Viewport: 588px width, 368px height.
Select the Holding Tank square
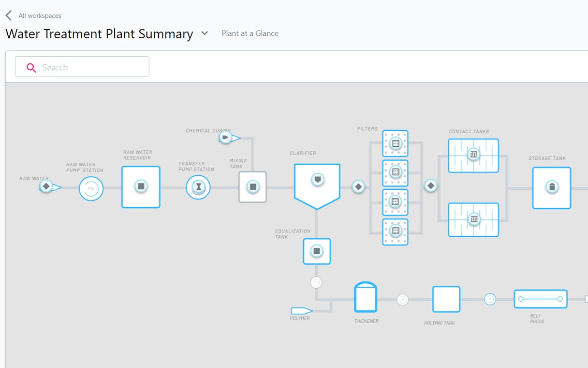tap(446, 299)
